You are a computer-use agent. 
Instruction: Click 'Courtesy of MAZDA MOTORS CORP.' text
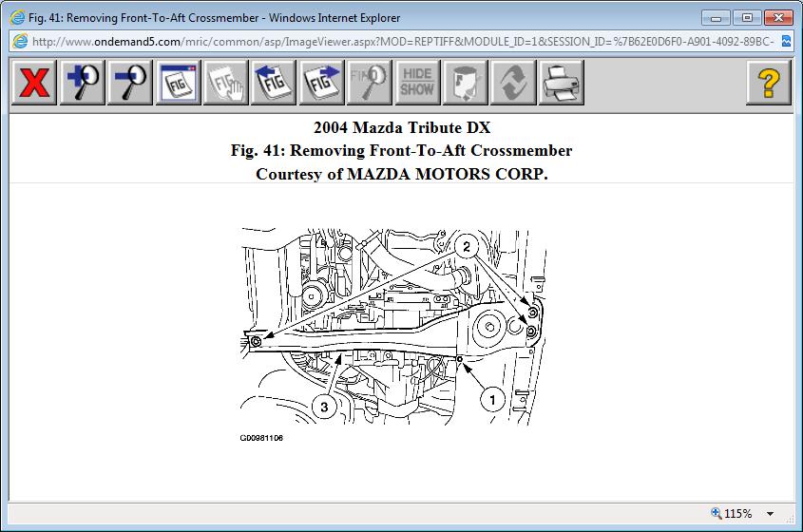[x=402, y=174]
